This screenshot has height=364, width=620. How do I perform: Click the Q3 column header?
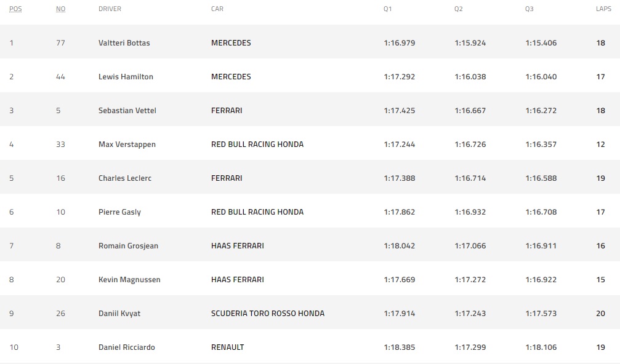tap(529, 9)
